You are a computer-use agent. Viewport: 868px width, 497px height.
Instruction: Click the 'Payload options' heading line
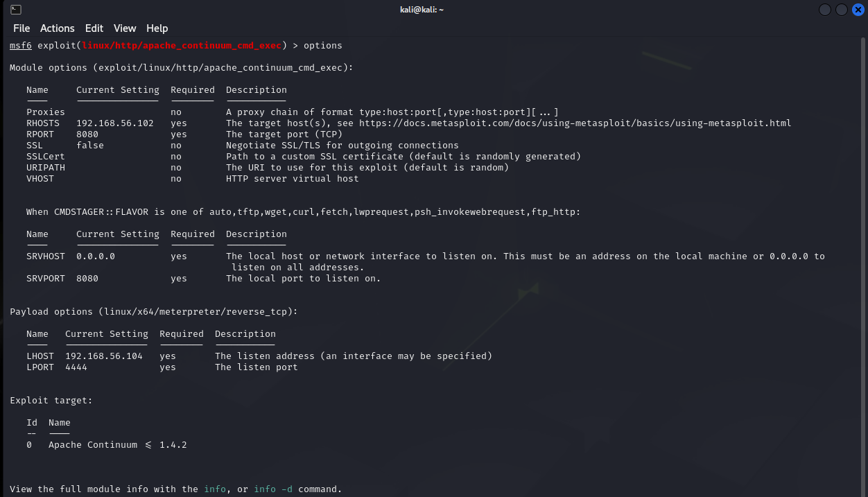coord(154,312)
